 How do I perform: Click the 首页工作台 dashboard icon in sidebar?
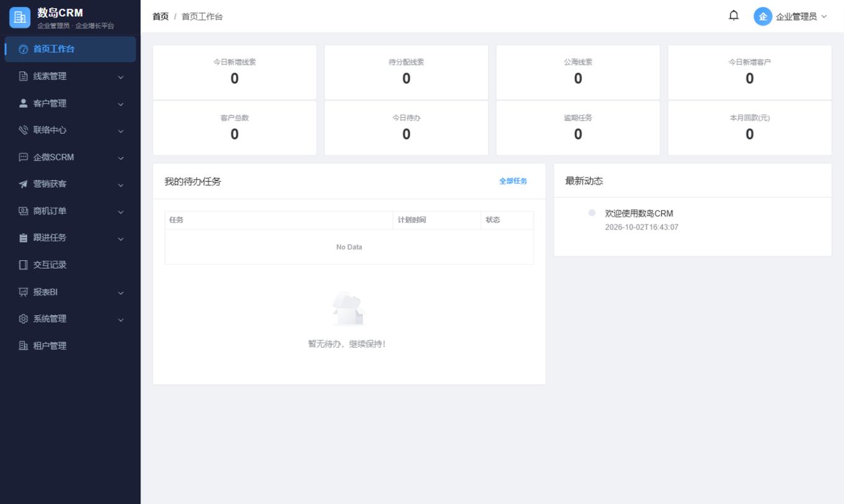24,49
